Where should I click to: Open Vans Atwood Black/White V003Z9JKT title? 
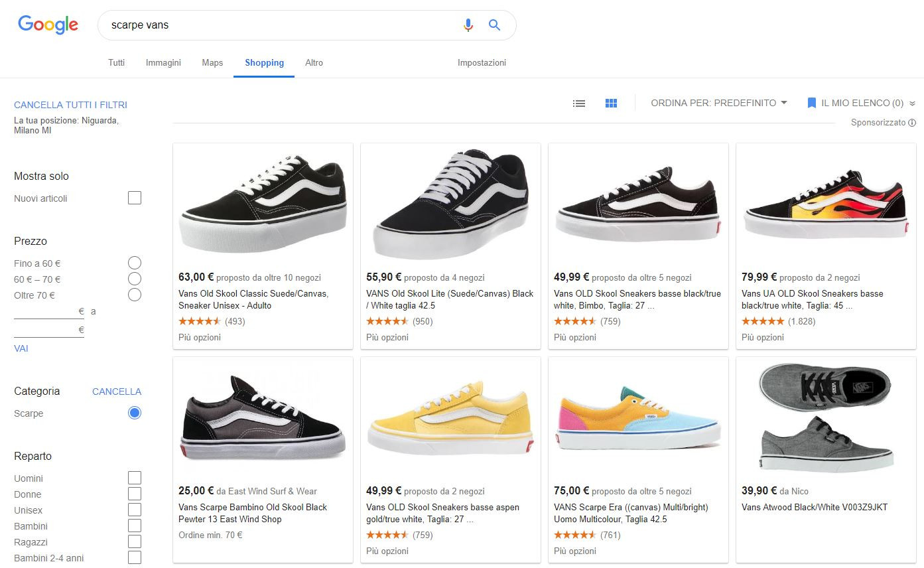[815, 507]
